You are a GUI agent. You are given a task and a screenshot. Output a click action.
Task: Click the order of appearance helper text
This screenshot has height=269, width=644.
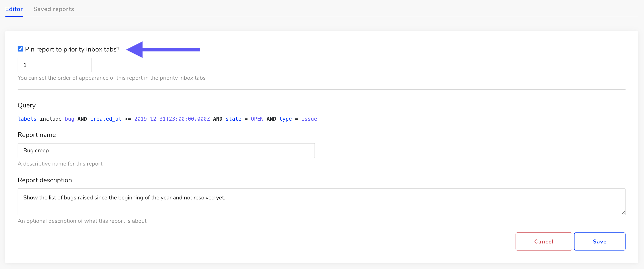point(112,78)
